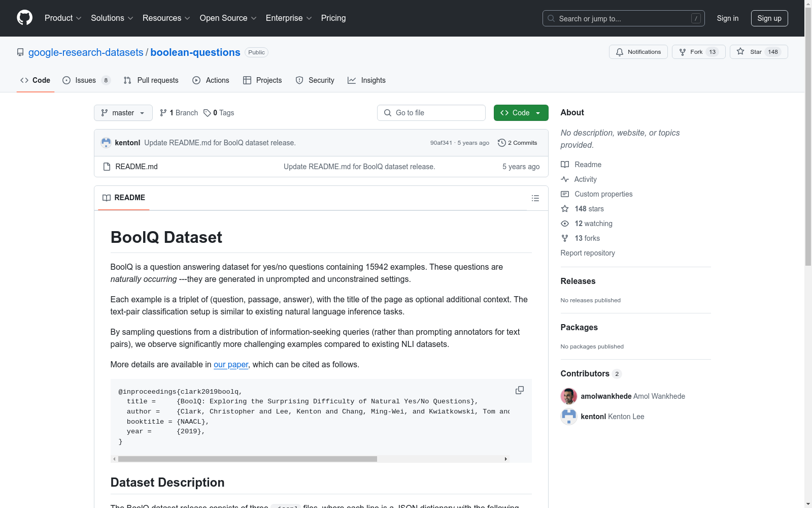Open the Pull requests tab
Screen dimensions: 812x508
[x=151, y=80]
